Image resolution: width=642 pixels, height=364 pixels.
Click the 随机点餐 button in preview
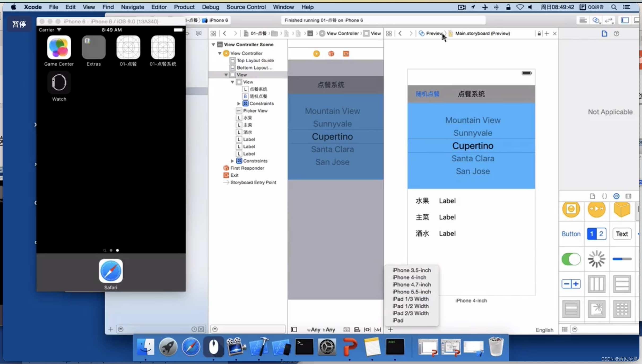tap(427, 94)
